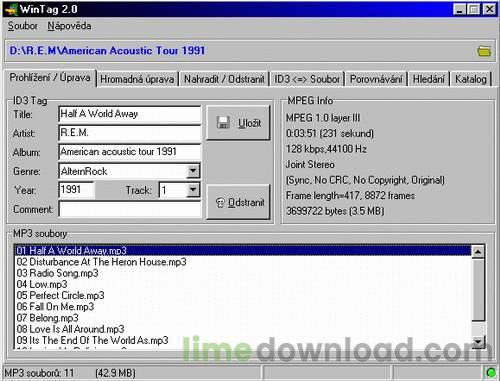Select 02 Disturbance At The Heron House.mp3
Viewport: 500px width, 381px height.
pos(243,262)
